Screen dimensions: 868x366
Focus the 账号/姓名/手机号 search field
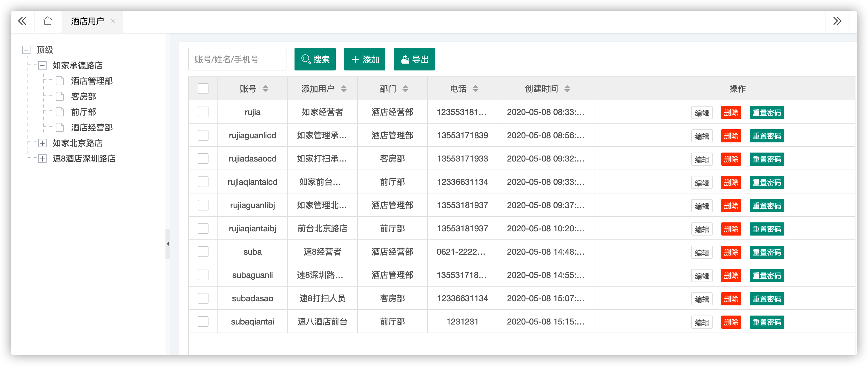click(237, 59)
